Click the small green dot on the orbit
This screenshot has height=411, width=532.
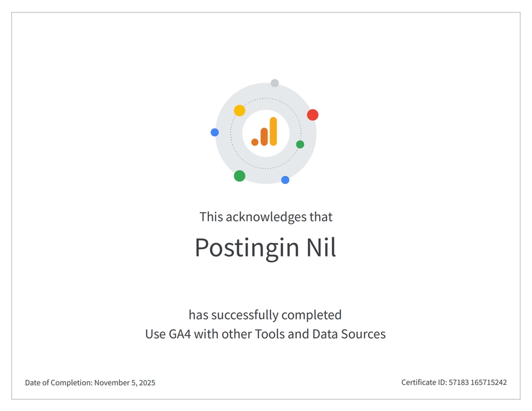tap(300, 145)
